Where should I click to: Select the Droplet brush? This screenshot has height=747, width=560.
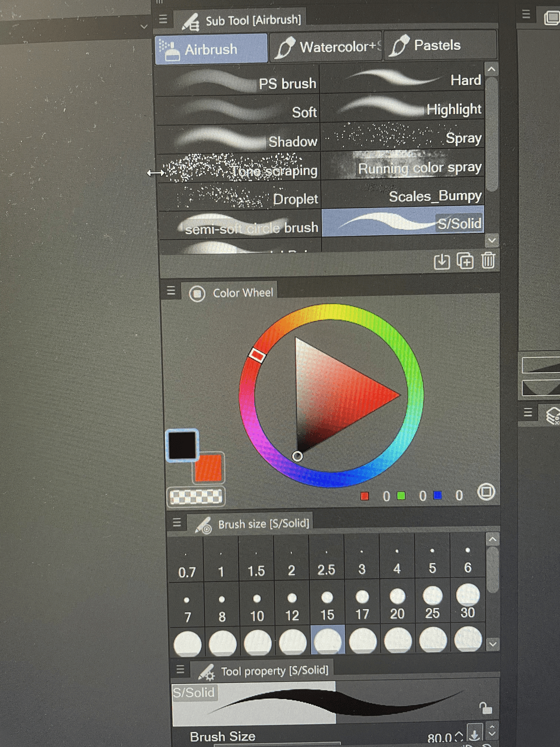coord(239,197)
